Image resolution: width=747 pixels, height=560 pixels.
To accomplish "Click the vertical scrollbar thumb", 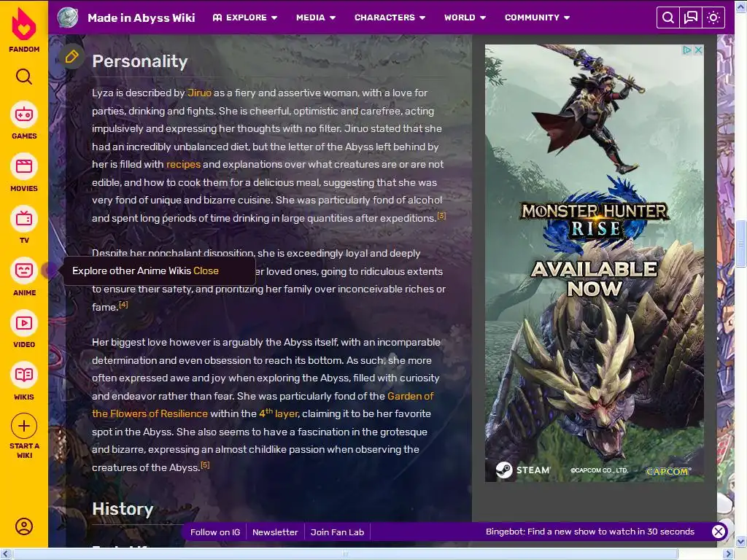I will pos(740,244).
